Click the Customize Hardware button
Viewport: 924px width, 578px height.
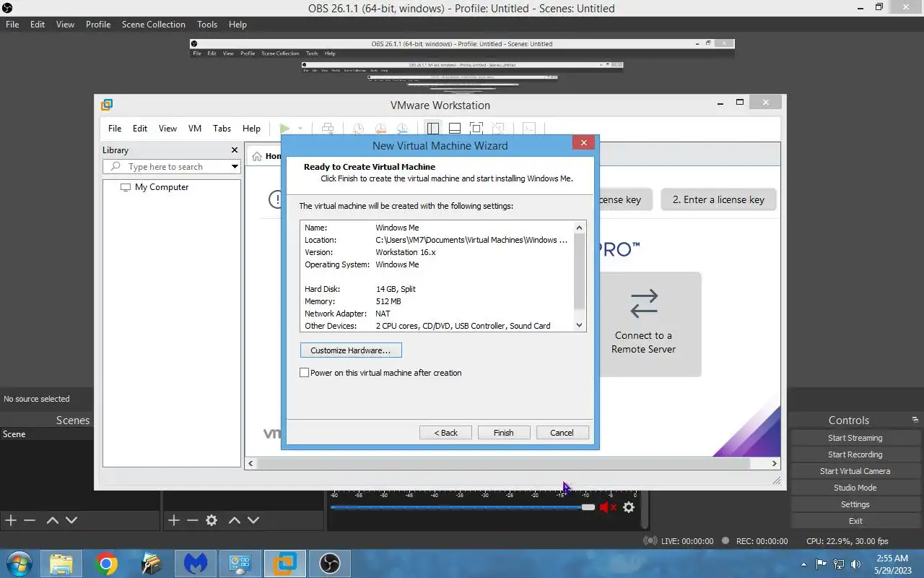click(351, 350)
